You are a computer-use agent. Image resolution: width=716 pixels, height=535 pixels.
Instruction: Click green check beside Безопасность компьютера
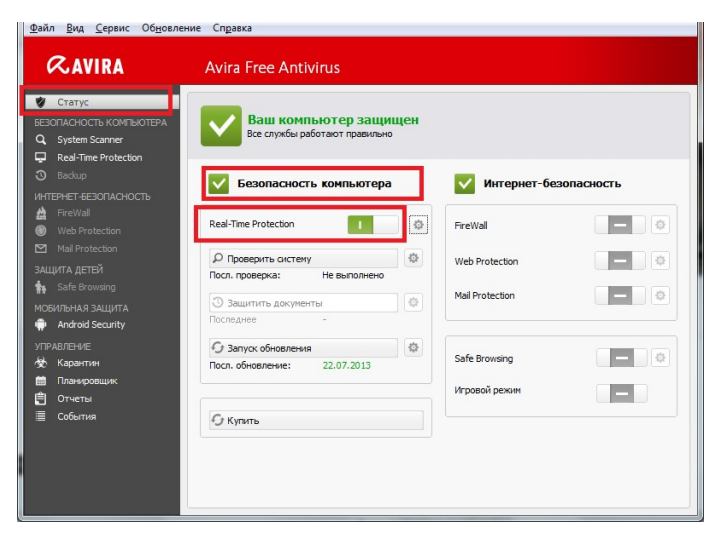pos(218,184)
